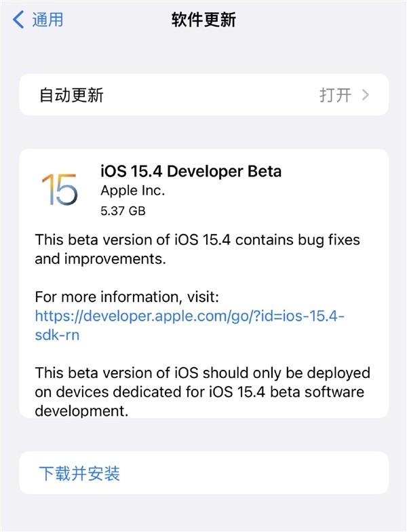Tap the 自动更新 label text
Viewport: 407px width, 532px height.
click(x=71, y=95)
